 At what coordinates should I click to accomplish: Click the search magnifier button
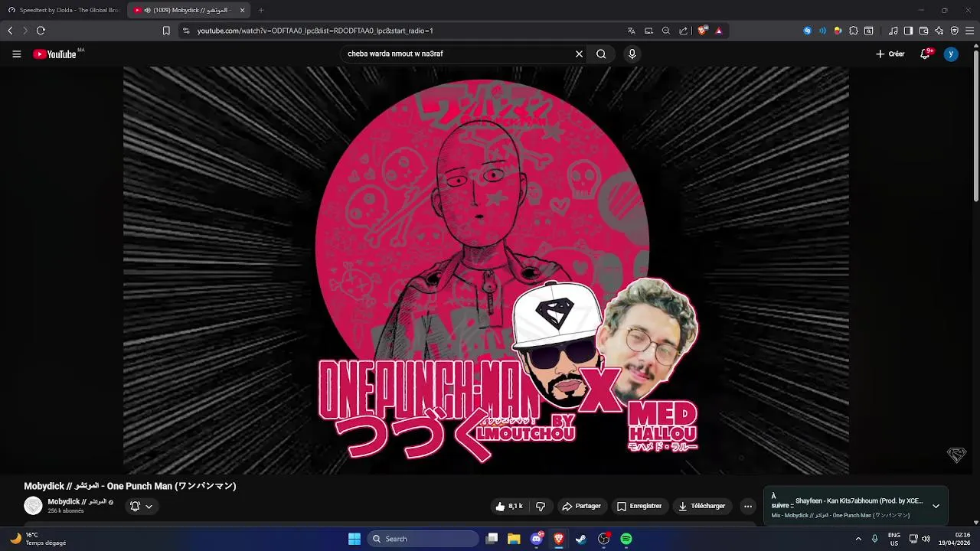[x=601, y=54]
